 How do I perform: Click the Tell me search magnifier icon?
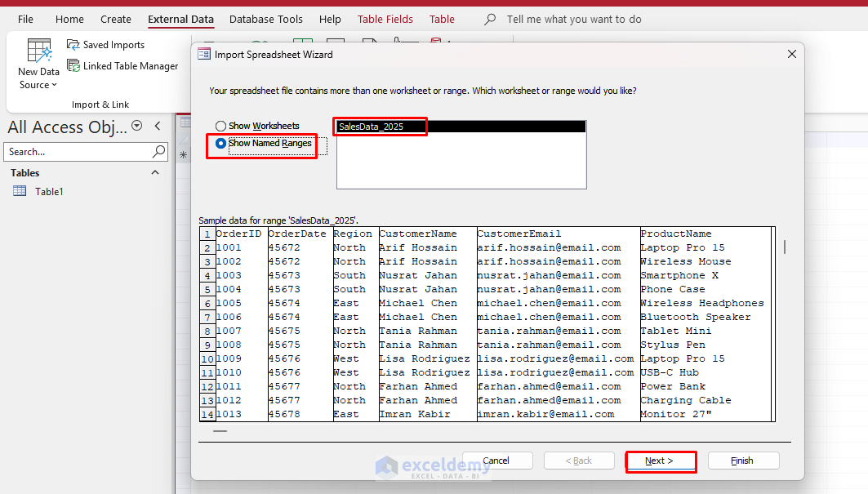pyautogui.click(x=489, y=20)
